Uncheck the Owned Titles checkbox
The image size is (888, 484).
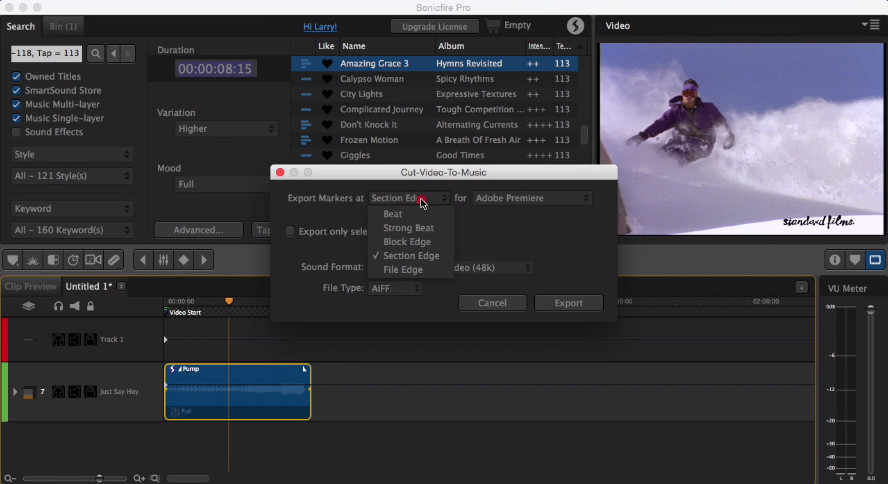[16, 76]
